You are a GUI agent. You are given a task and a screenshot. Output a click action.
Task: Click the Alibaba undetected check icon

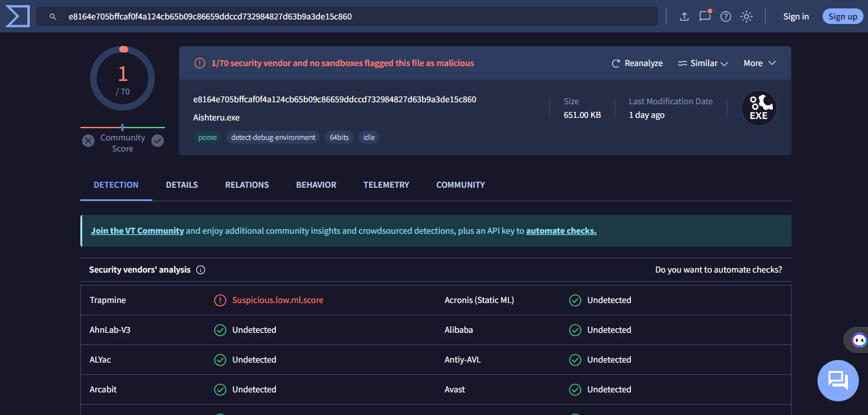tap(575, 330)
